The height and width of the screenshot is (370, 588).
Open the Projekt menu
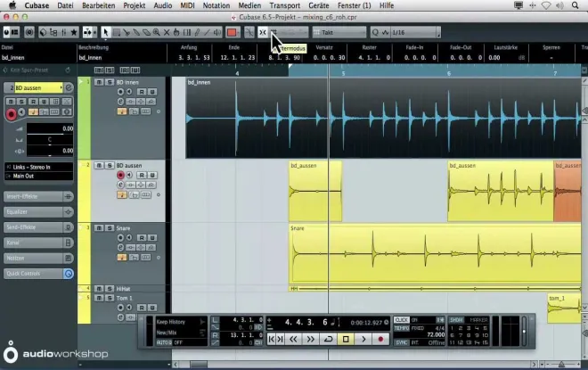[135, 5]
